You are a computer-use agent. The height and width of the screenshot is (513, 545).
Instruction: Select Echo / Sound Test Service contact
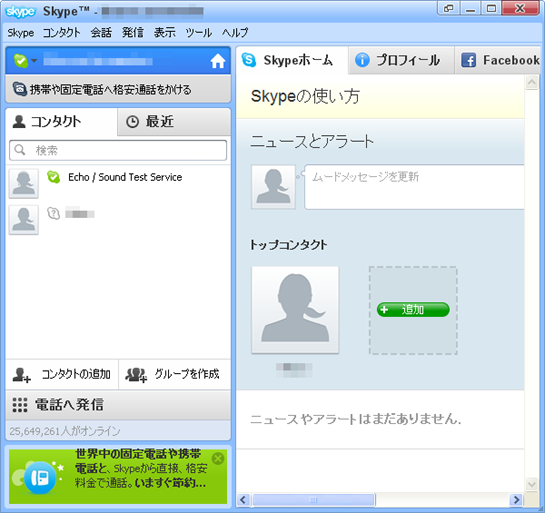pos(118,183)
